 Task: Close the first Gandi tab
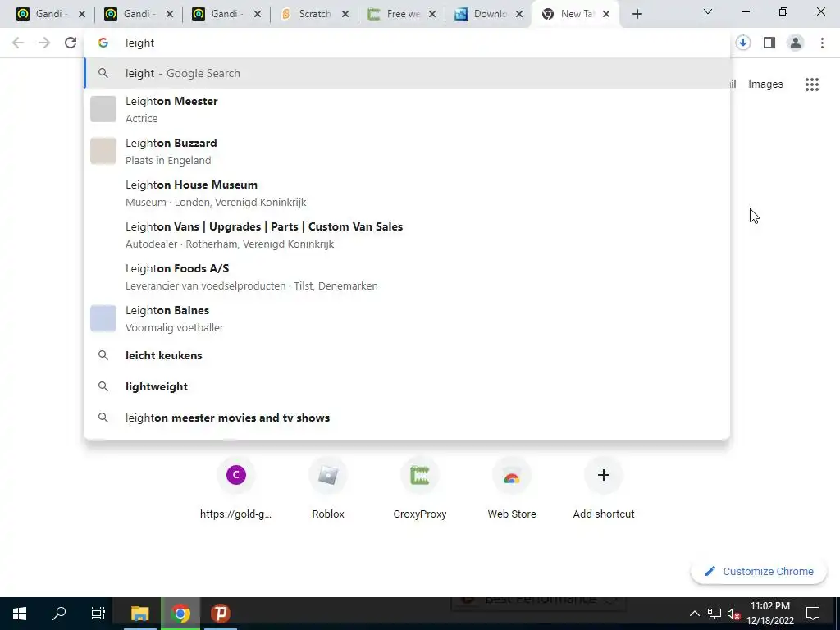pyautogui.click(x=82, y=14)
